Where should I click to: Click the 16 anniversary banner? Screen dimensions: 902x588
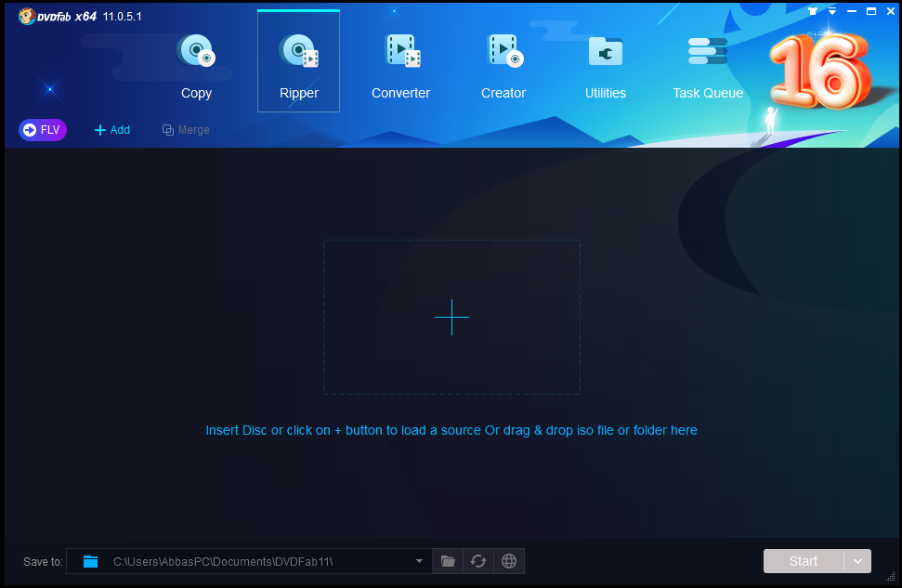click(819, 71)
